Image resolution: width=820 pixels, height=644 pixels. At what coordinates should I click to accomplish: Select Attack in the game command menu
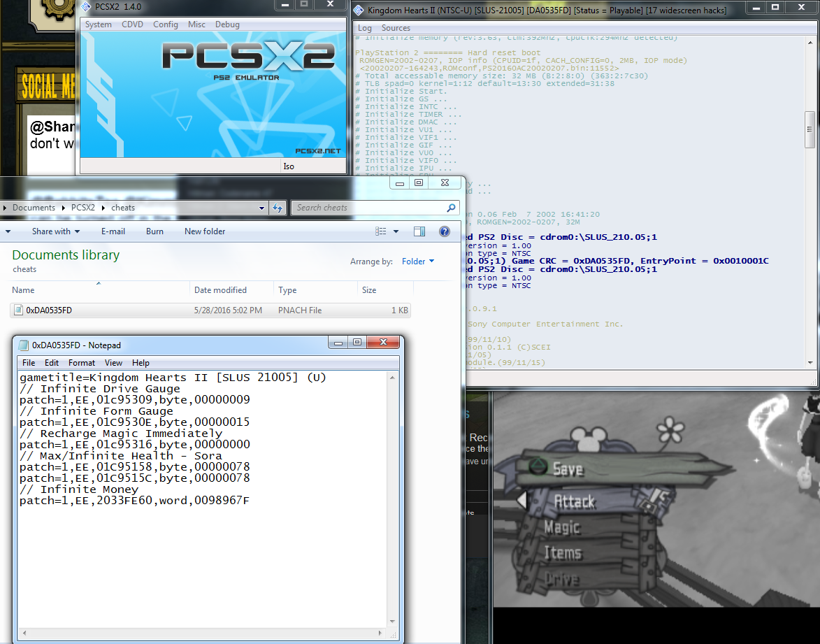574,501
